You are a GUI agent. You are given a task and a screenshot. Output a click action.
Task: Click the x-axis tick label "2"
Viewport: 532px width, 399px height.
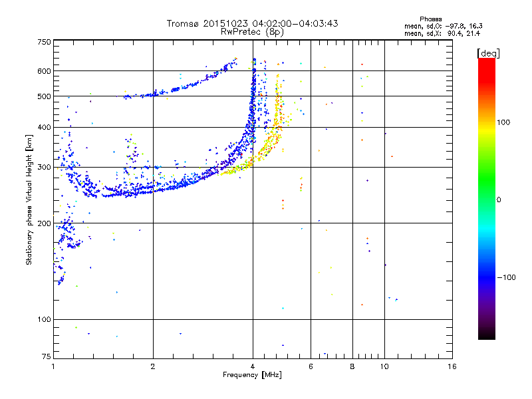coord(153,366)
